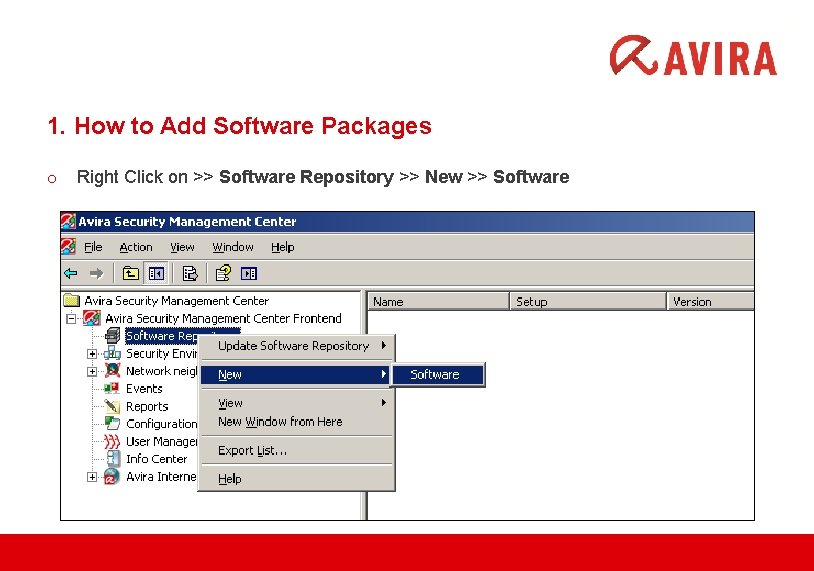Open the Help menu in menu bar
The height and width of the screenshot is (571, 814).
point(283,247)
